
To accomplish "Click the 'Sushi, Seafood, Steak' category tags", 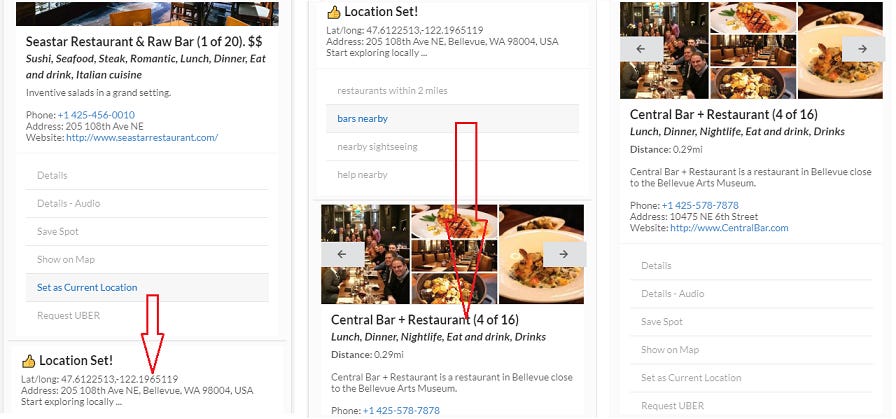I will click(146, 66).
